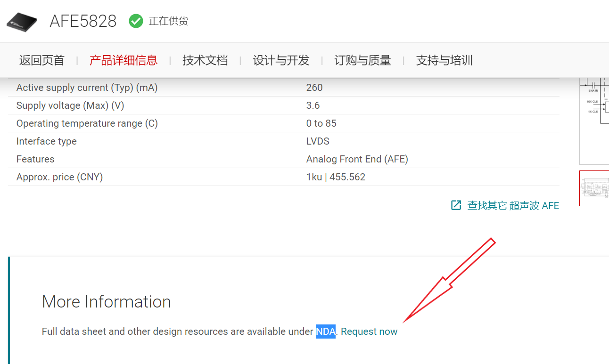The width and height of the screenshot is (609, 364).
Task: Switch to the 支持与培训 tab
Action: point(444,60)
